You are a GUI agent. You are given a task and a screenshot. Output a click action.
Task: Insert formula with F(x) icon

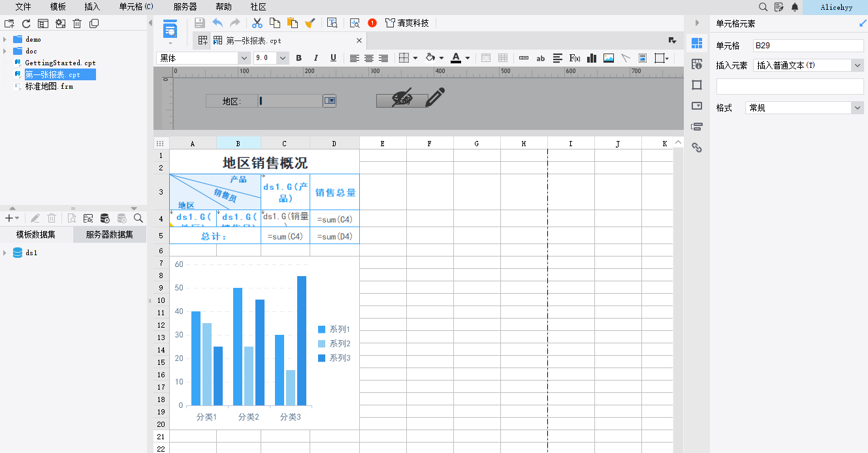coord(575,58)
